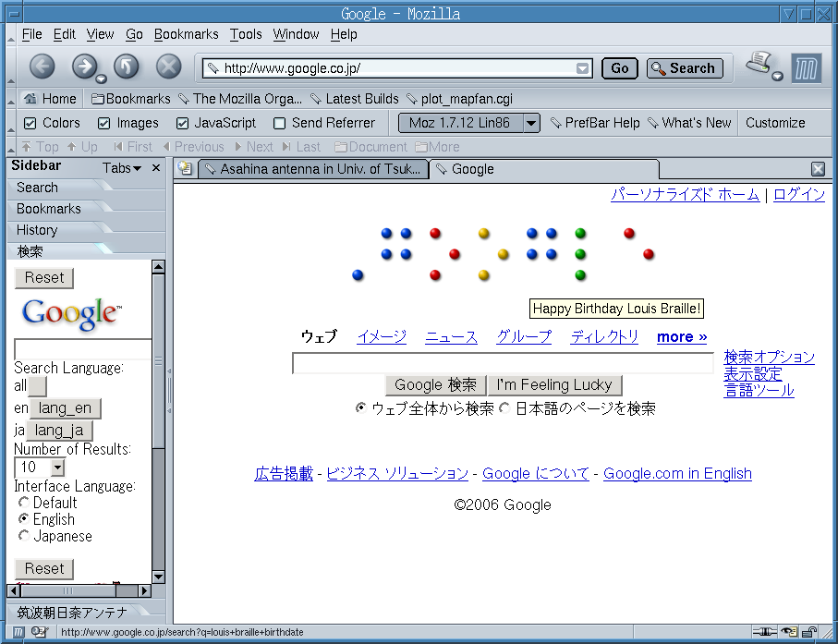Click the First site navigation button
This screenshot has height=644, width=838.
132,146
